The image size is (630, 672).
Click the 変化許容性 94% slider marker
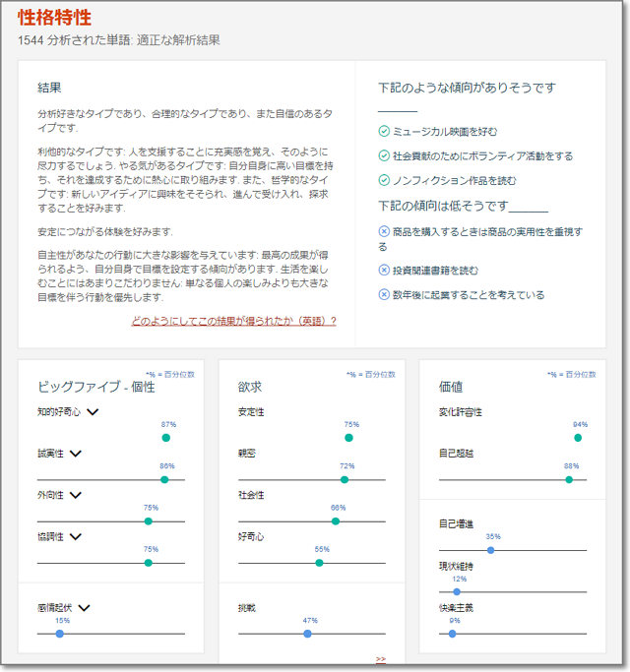tap(578, 437)
